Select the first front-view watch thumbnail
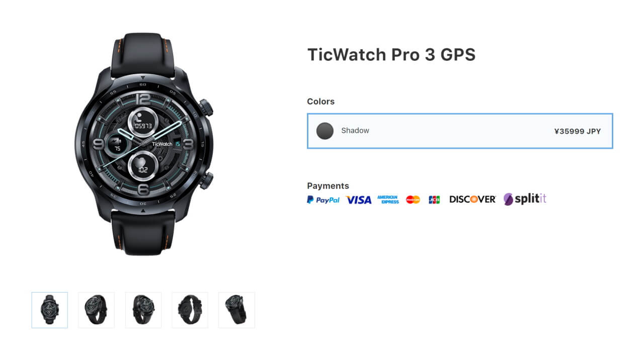 pyautogui.click(x=50, y=310)
